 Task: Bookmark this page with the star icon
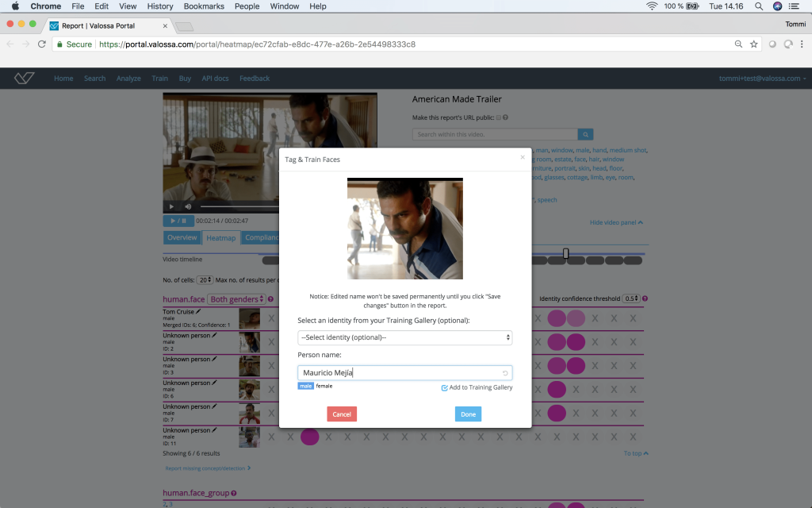pyautogui.click(x=754, y=44)
